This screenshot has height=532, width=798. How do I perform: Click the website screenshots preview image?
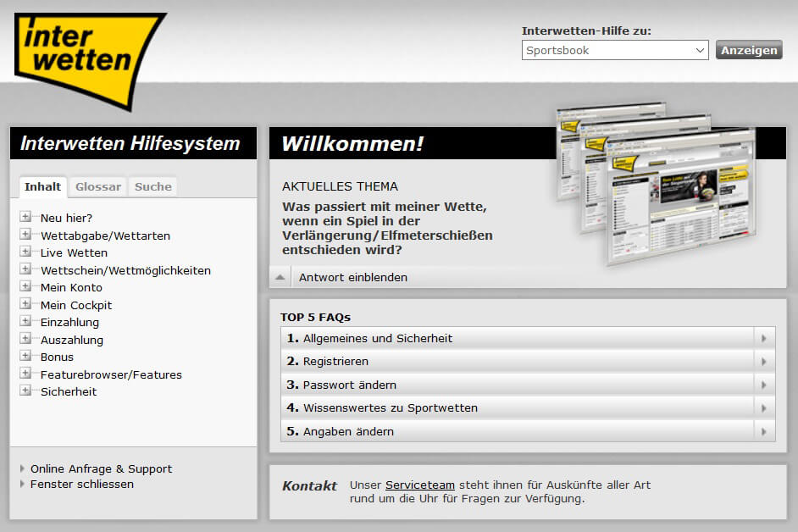[656, 183]
